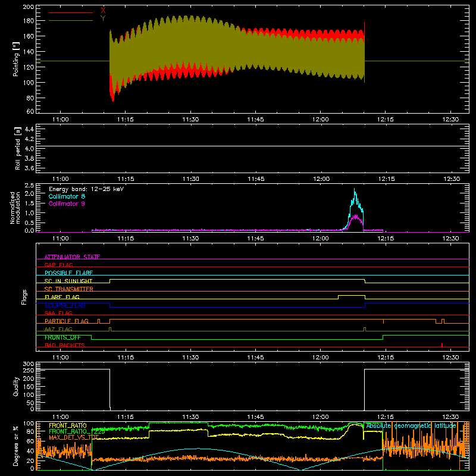The width and height of the screenshot is (476, 476).
Task: Click the SC_IN_SUNLIGHT flag label
Action: coord(68,281)
